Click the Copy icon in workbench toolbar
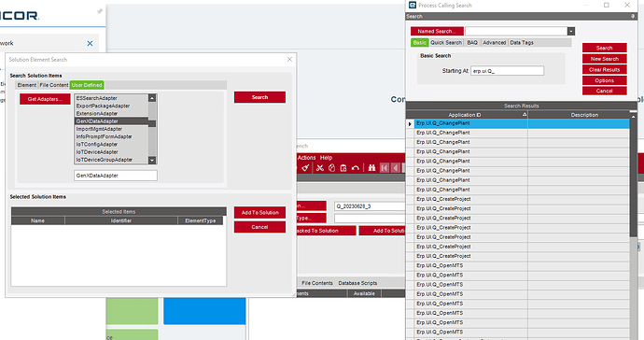Screen dimensions: 644x340 click(332, 168)
